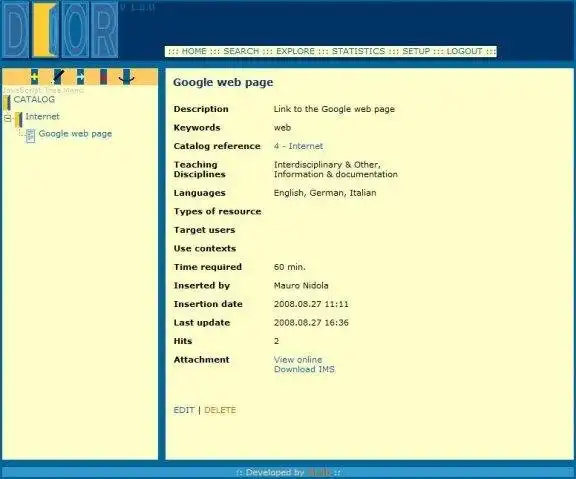
Task: Select Internet in the tree
Action: point(42,116)
